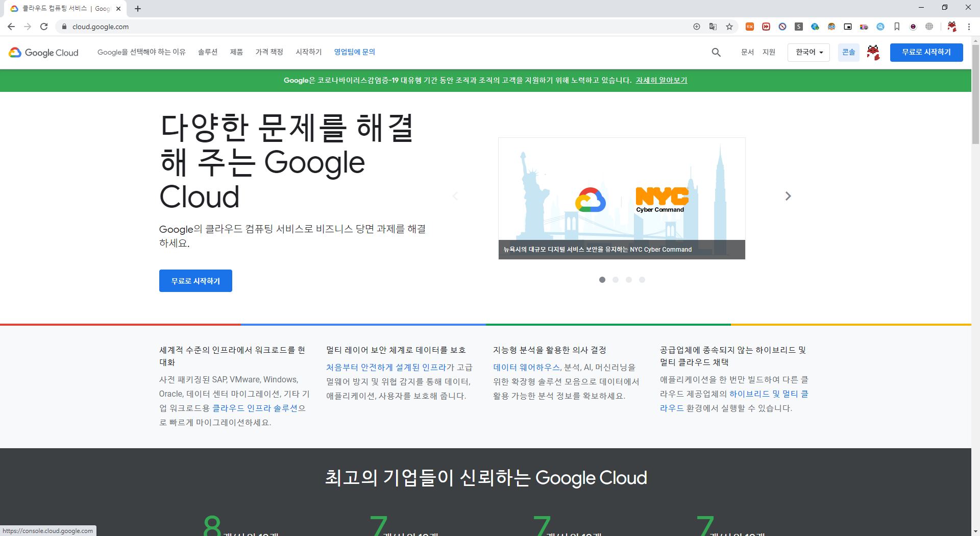
Task: Open the translate page icon in address bar
Action: [713, 27]
